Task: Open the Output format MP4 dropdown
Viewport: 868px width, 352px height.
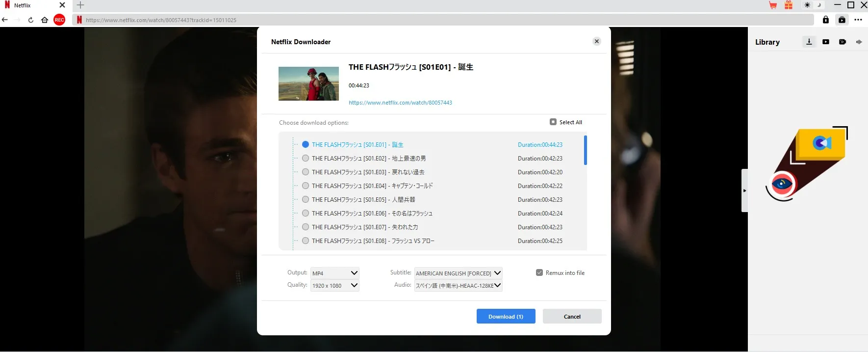Action: coord(335,273)
